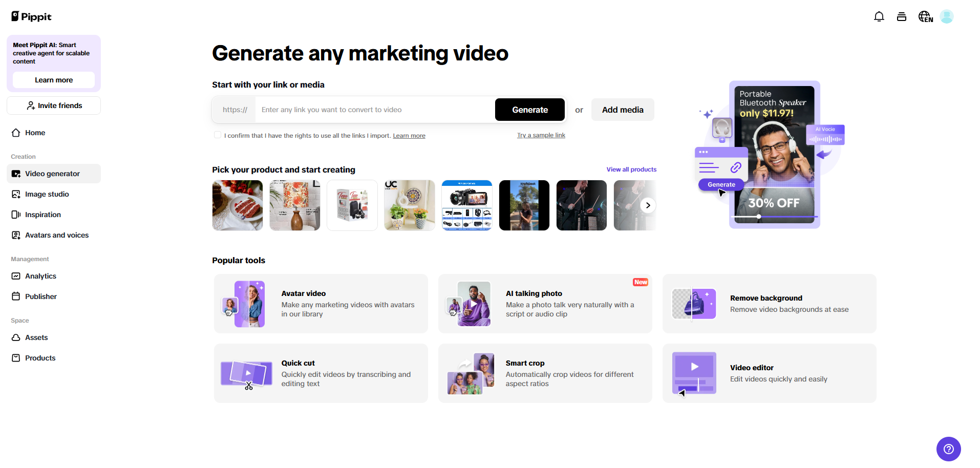Open Image studio

(x=54, y=194)
